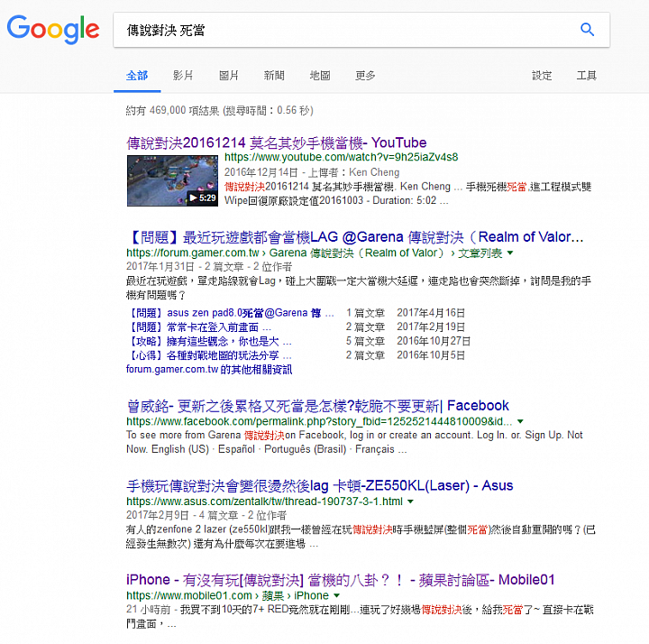Expand the facebook.com permalink URL dropdown arrow

[x=520, y=421]
